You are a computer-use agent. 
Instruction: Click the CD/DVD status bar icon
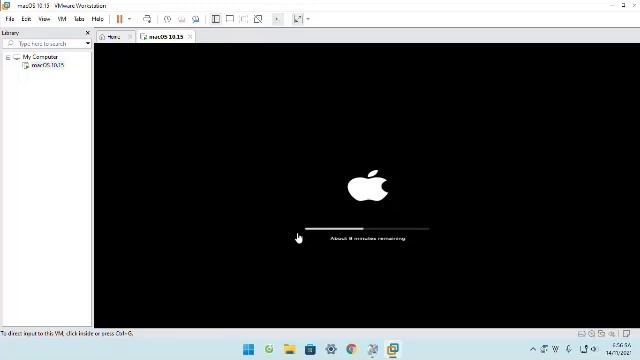click(591, 333)
